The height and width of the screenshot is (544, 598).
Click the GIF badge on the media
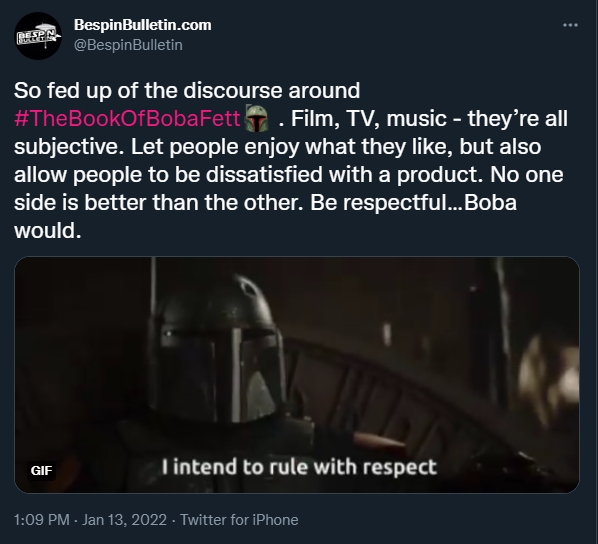41,470
